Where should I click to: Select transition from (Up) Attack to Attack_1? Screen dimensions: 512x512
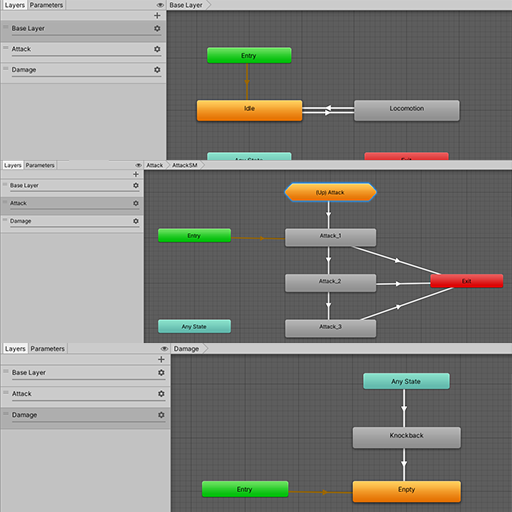point(329,215)
